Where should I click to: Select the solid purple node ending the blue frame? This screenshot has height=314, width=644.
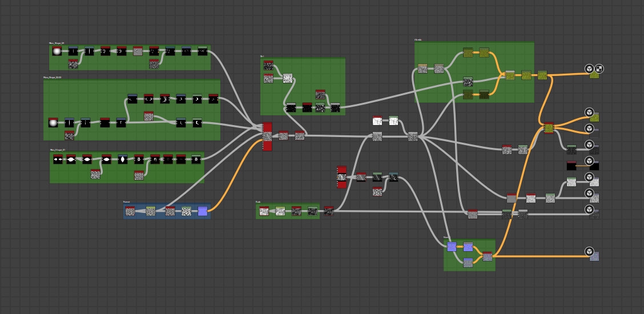click(x=203, y=211)
